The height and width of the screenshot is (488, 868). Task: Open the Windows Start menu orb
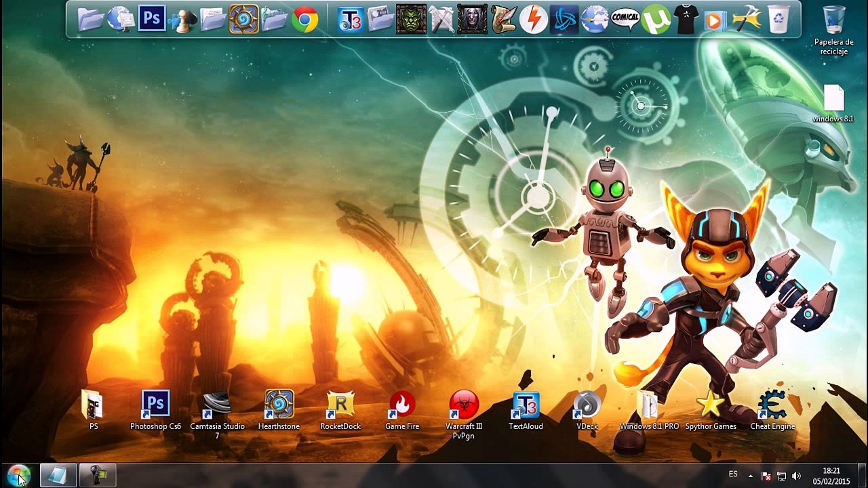(x=18, y=475)
